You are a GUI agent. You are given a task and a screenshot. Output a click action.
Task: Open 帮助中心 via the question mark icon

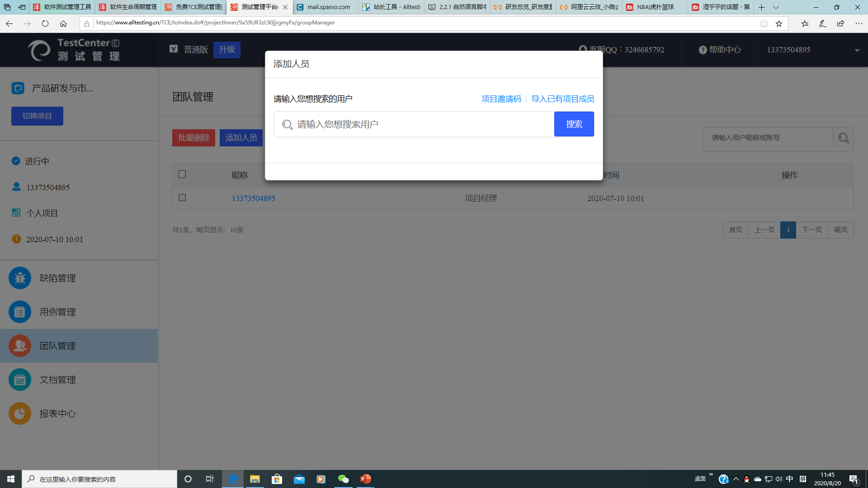click(x=703, y=50)
